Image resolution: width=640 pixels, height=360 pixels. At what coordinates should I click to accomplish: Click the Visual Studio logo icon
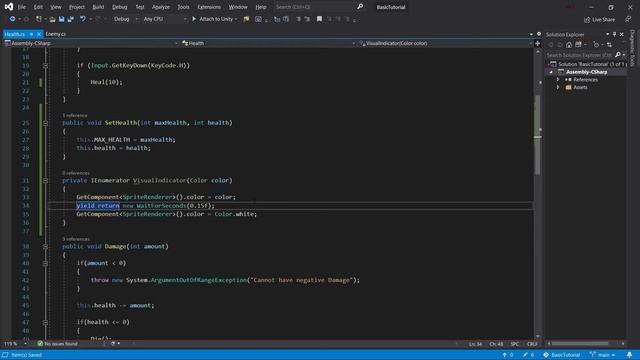click(x=8, y=7)
